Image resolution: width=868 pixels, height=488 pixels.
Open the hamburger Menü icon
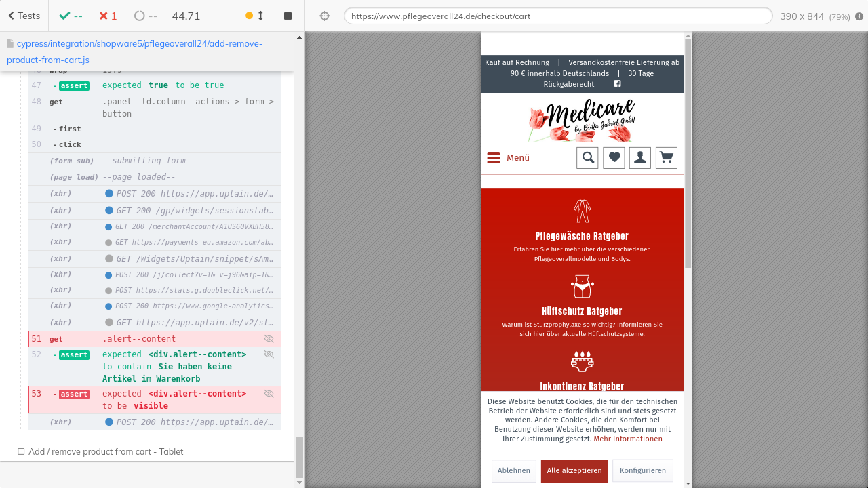click(x=494, y=158)
